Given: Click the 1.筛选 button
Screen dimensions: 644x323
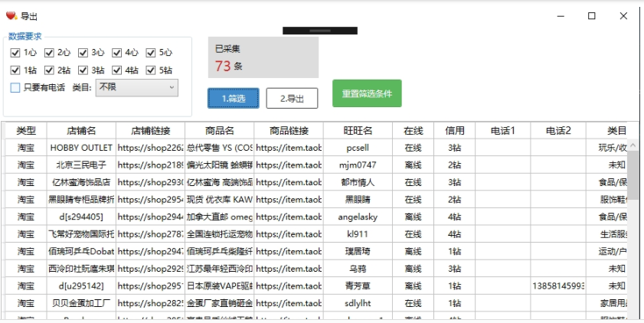Looking at the screenshot, I should 234,98.
